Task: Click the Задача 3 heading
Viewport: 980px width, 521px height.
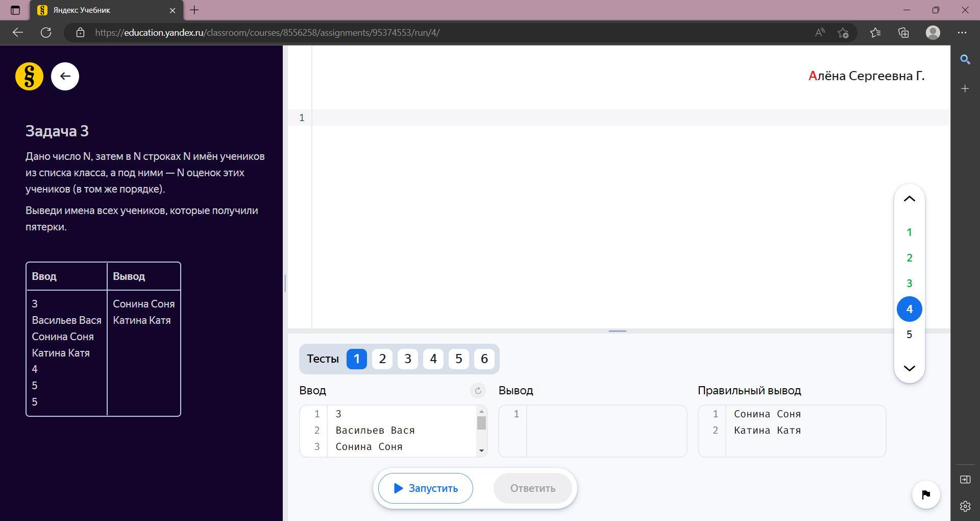Action: click(x=57, y=131)
